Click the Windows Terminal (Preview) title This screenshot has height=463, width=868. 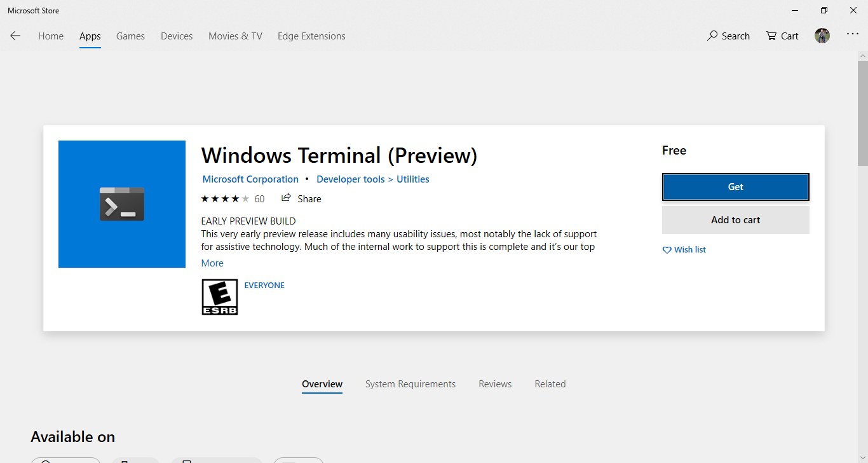339,155
